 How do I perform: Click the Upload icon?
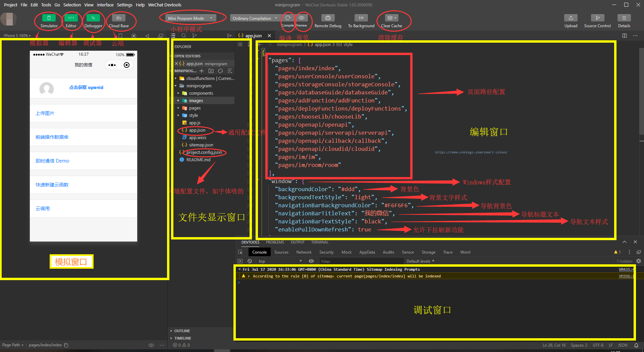point(571,18)
